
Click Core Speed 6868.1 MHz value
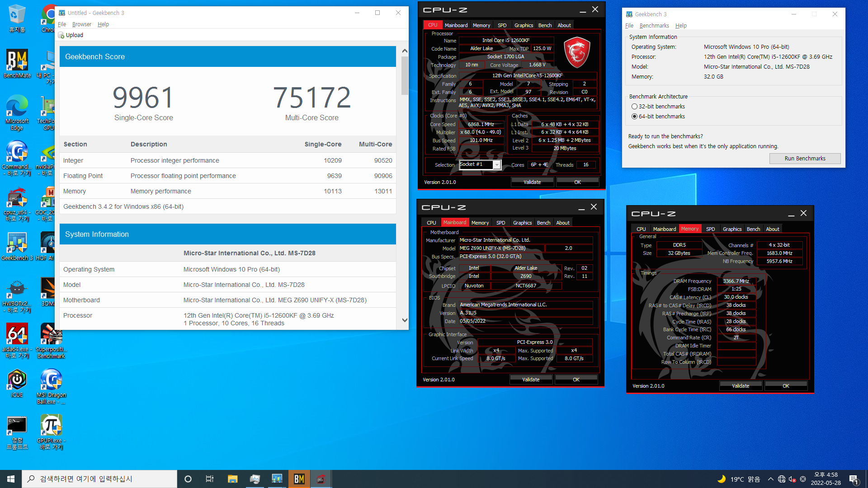coord(481,124)
